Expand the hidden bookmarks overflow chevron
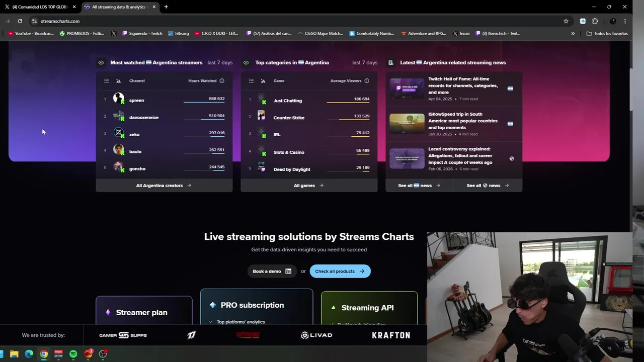644x362 pixels. (573, 34)
